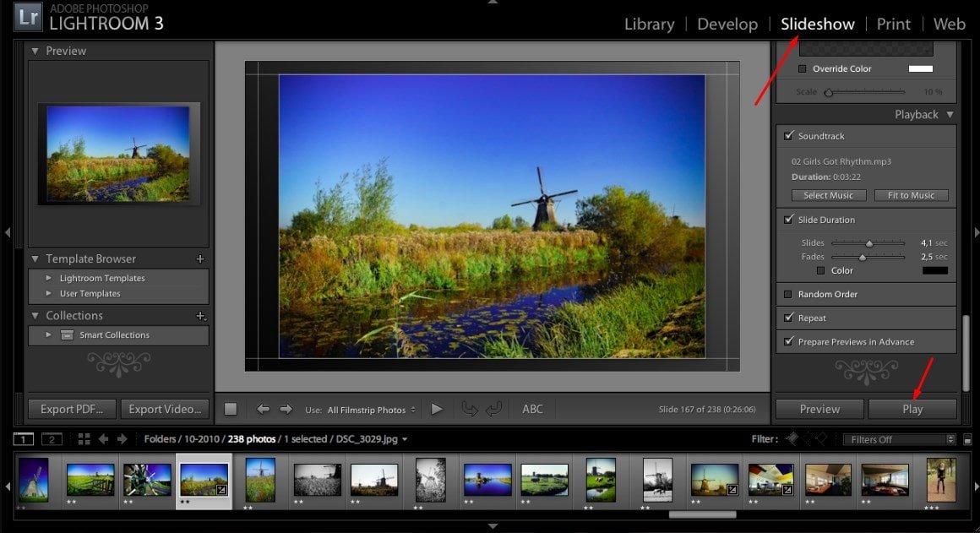Disable the Soundtrack checkbox
The image size is (980, 533).
[789, 136]
